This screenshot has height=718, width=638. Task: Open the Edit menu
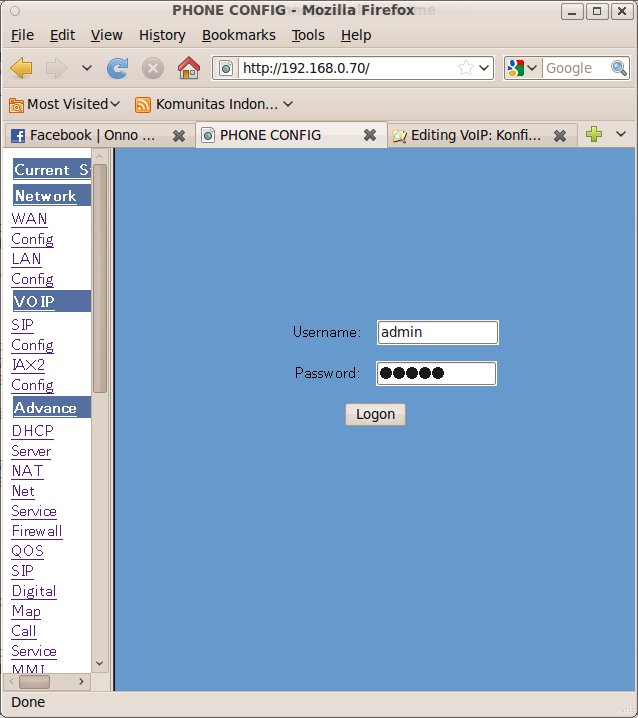coord(62,35)
